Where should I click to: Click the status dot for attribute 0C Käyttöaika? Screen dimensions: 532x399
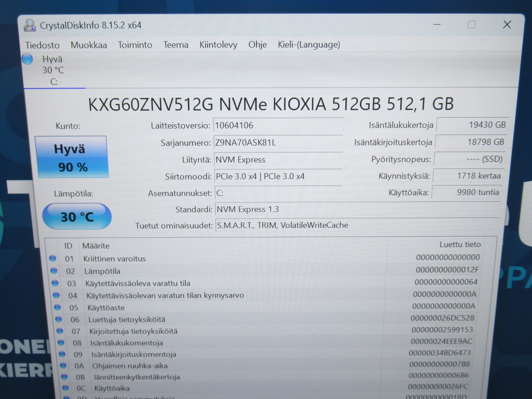click(x=65, y=388)
